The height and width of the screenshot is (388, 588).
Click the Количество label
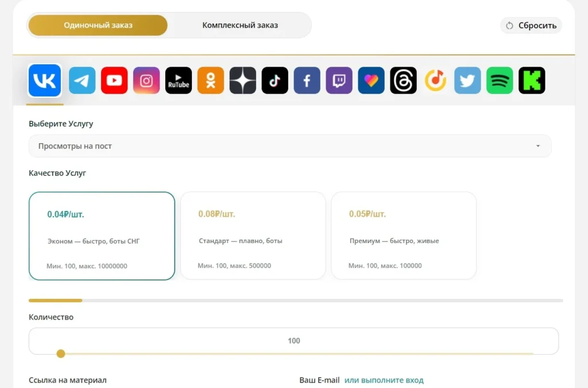click(x=51, y=317)
